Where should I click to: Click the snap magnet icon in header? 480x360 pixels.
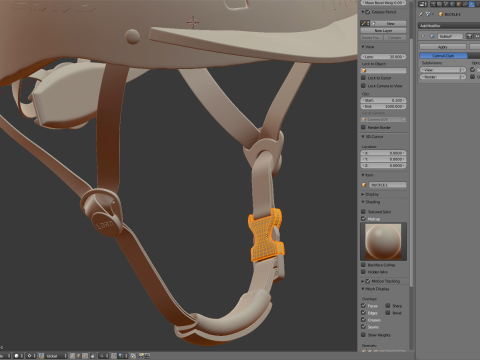pos(114,356)
